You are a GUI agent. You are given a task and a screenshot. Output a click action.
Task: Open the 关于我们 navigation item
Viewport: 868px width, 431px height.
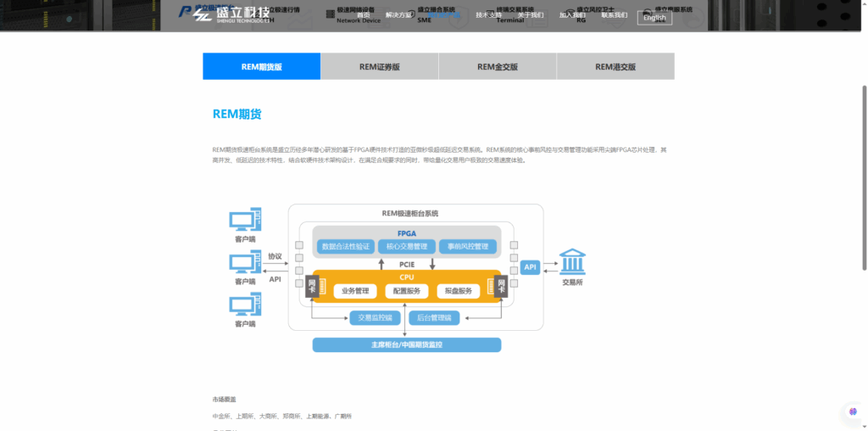point(531,15)
